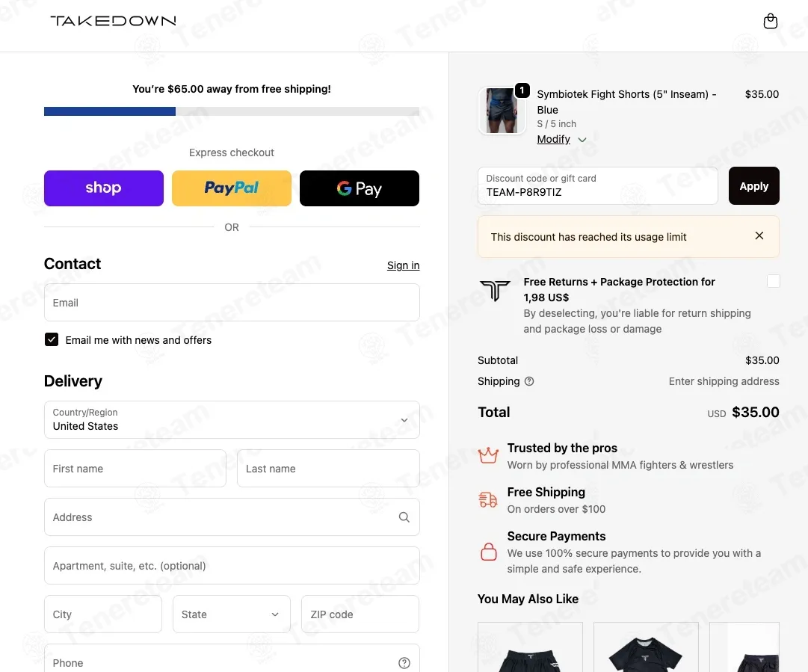Focus the City field
The height and width of the screenshot is (672, 808).
point(103,614)
